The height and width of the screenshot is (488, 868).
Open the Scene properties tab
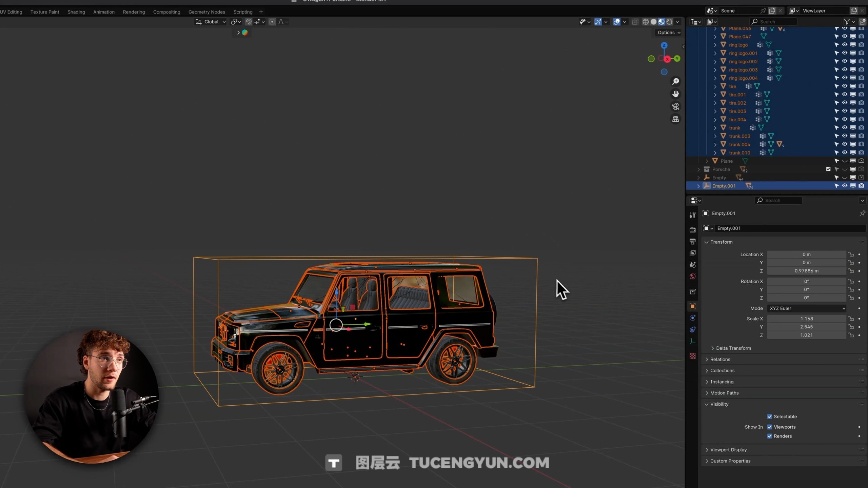pos(692,265)
